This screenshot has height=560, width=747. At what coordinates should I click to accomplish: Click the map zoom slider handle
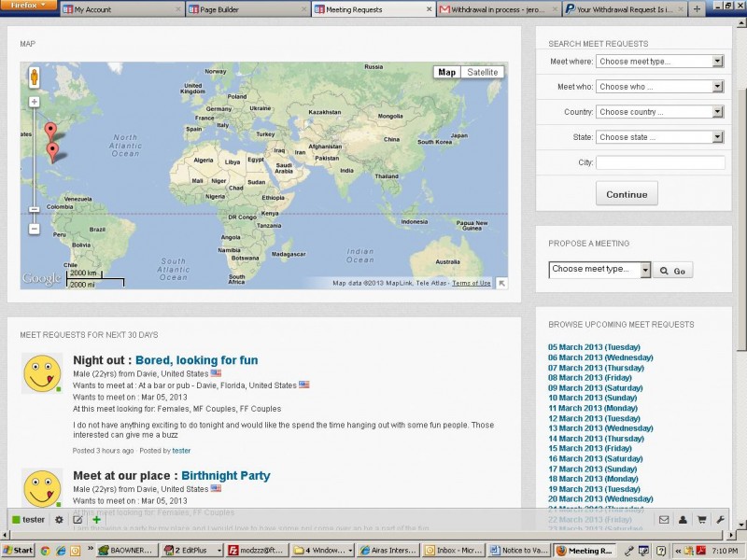[x=34, y=209]
